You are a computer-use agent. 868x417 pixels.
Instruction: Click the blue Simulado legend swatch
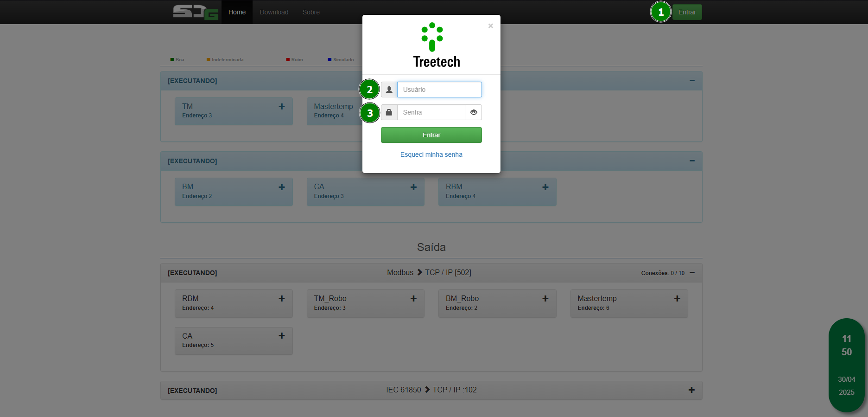(x=329, y=60)
